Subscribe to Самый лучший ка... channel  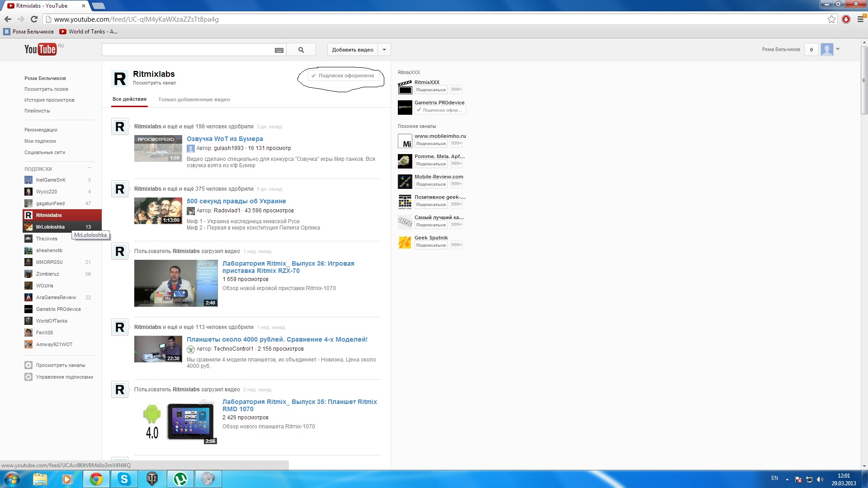click(x=431, y=225)
